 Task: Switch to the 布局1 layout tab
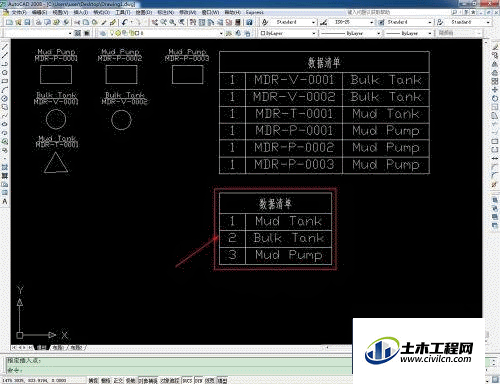[x=58, y=347]
